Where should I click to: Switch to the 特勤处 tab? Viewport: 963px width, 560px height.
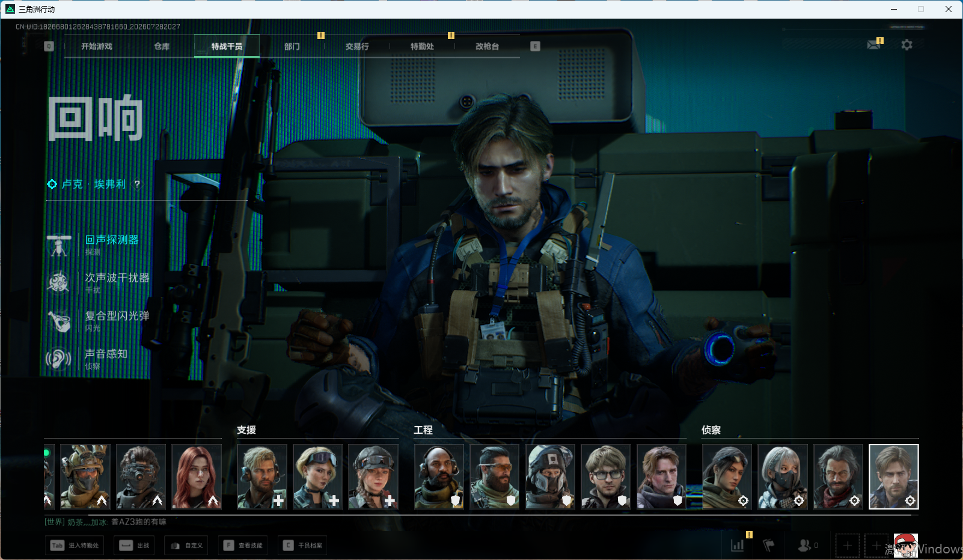click(422, 46)
